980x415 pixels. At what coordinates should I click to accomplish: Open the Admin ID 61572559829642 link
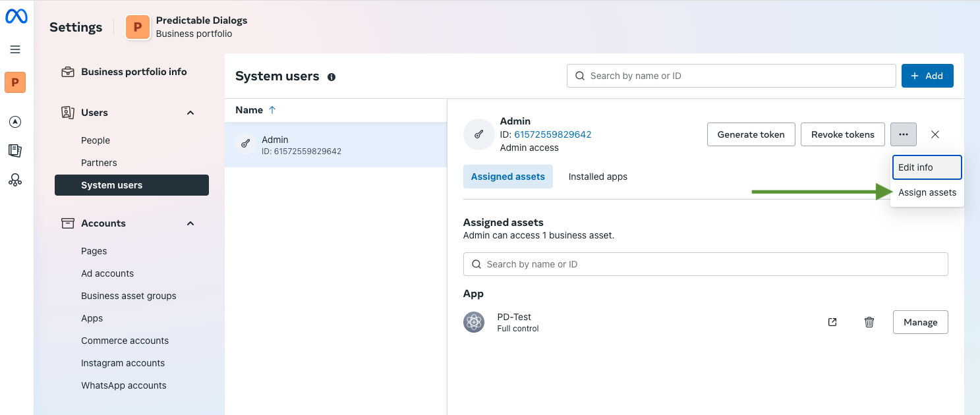(552, 134)
